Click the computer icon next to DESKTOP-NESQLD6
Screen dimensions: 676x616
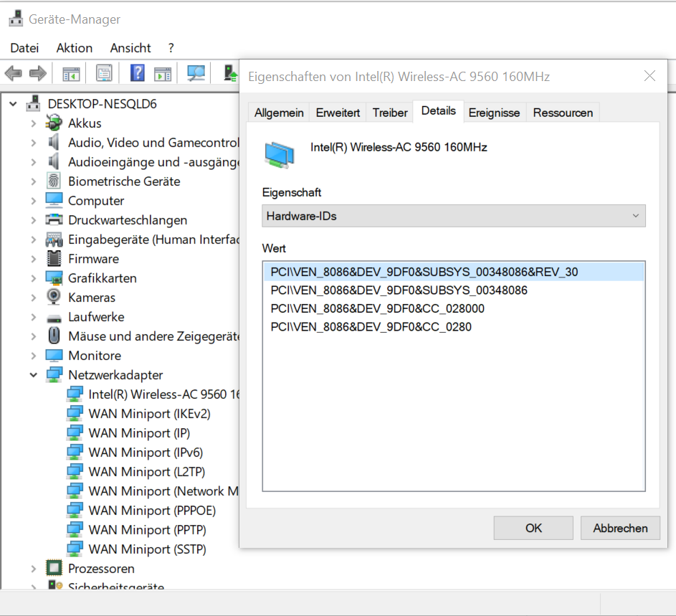coord(34,103)
